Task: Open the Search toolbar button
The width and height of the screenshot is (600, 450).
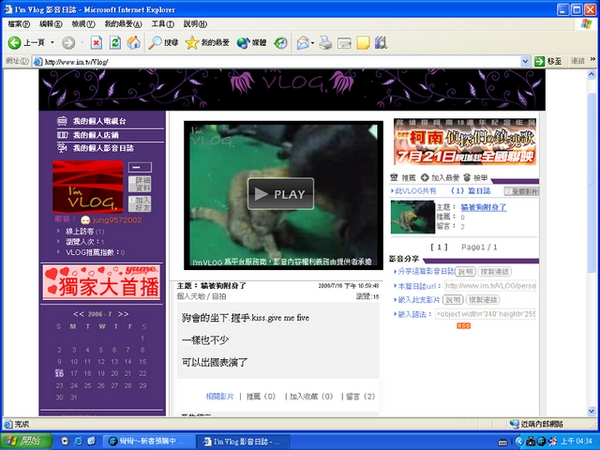Action: click(x=163, y=42)
